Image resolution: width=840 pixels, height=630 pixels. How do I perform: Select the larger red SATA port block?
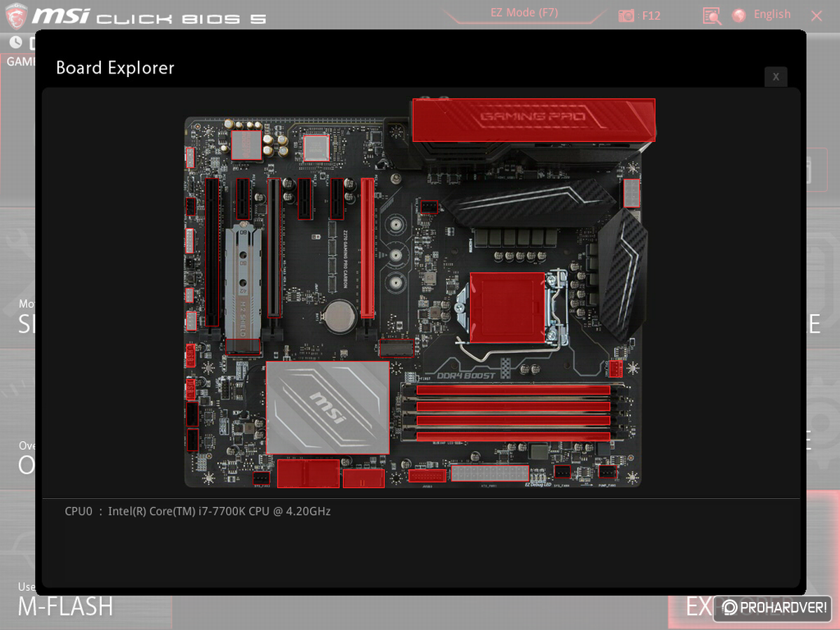tap(308, 473)
